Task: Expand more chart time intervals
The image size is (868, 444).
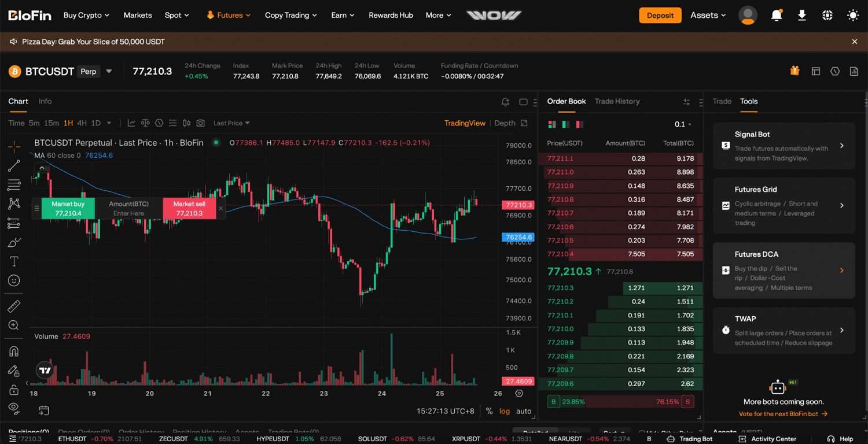Action: [109, 123]
